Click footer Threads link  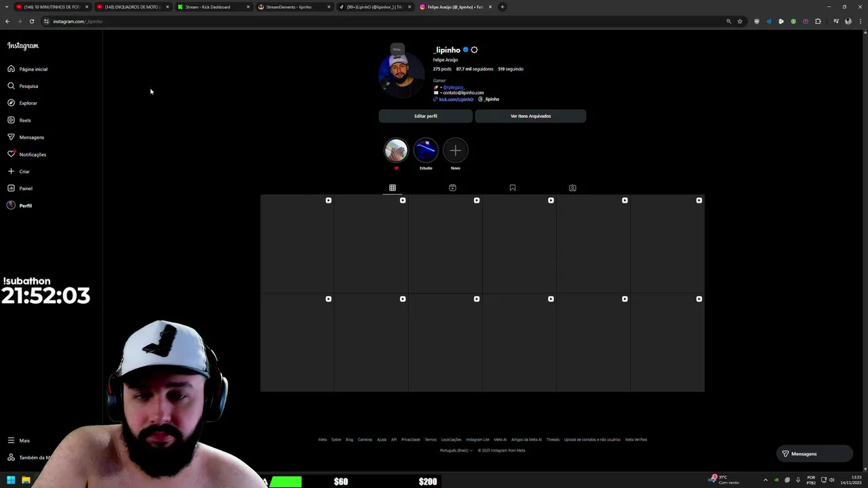coord(553,440)
